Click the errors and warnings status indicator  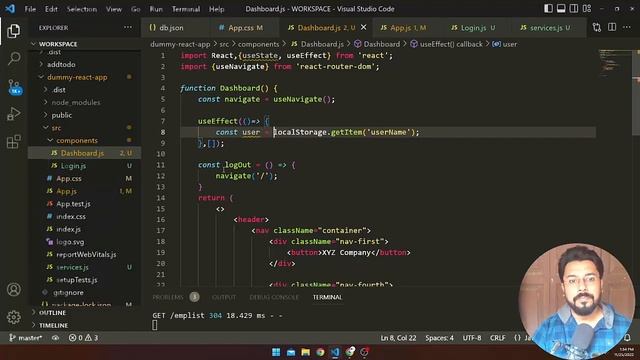84,338
